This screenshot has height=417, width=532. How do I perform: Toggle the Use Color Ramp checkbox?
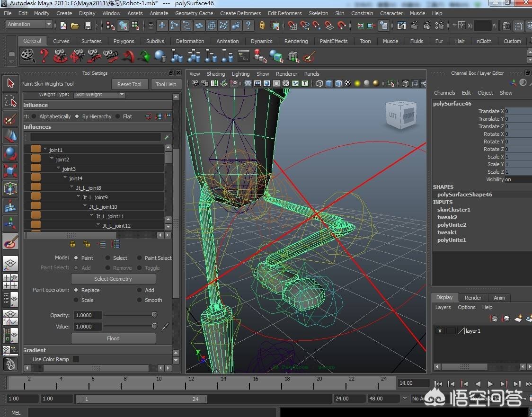click(x=76, y=359)
